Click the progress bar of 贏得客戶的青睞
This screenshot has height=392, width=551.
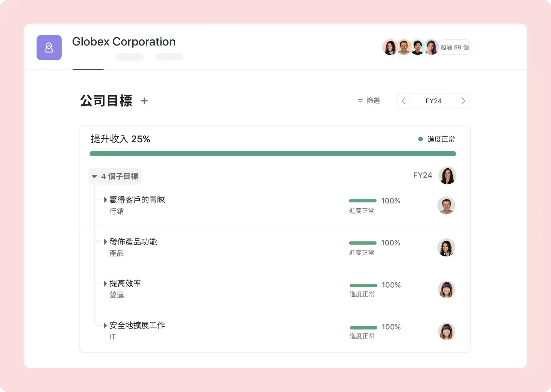point(363,201)
